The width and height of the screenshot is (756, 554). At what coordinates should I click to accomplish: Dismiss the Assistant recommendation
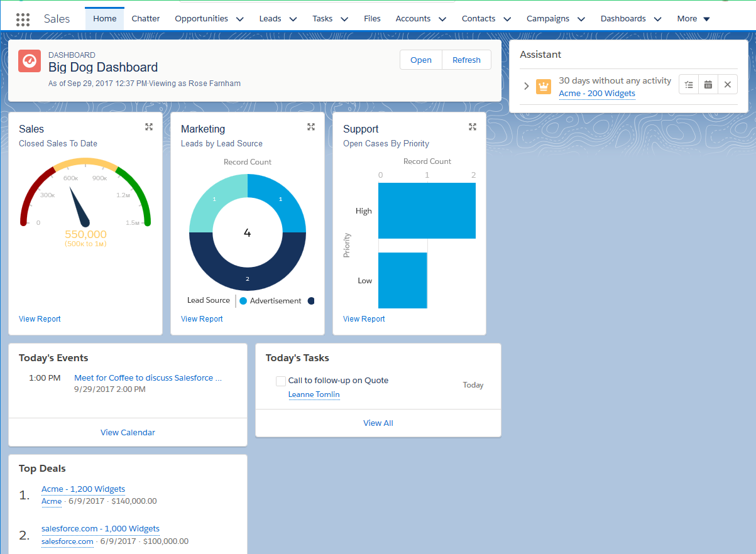728,85
